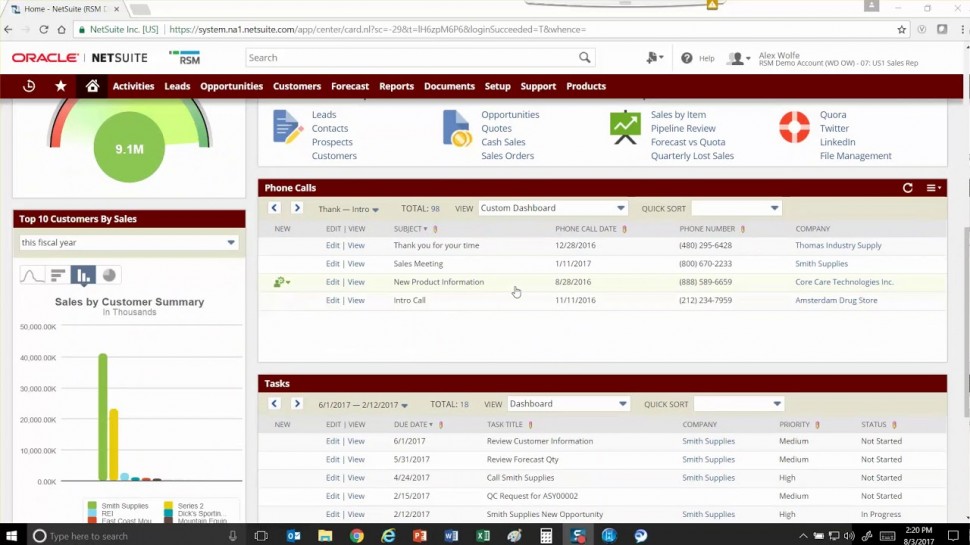Open the Reports menu
Viewport: 970px width, 545px height.
(396, 86)
